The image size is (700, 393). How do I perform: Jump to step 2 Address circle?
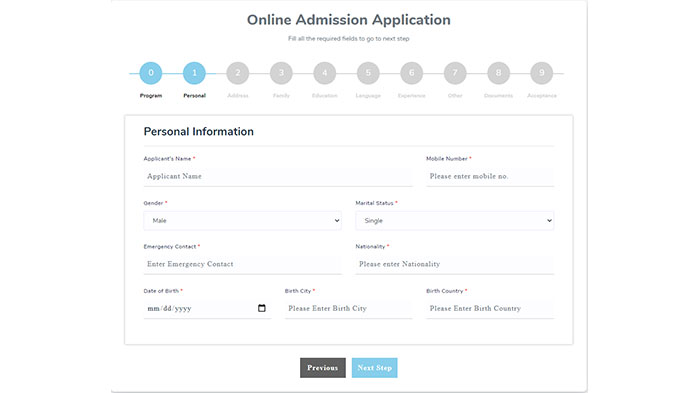[x=238, y=73]
